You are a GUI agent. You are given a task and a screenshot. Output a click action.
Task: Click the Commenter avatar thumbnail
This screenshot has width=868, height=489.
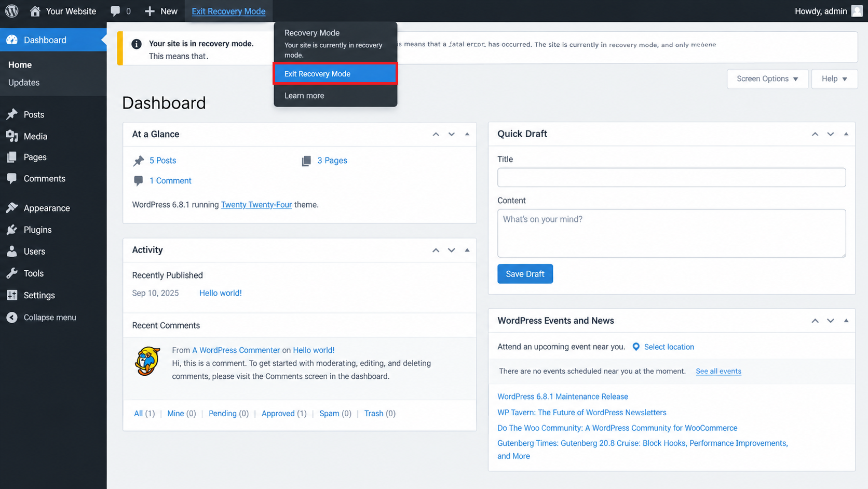tap(147, 361)
